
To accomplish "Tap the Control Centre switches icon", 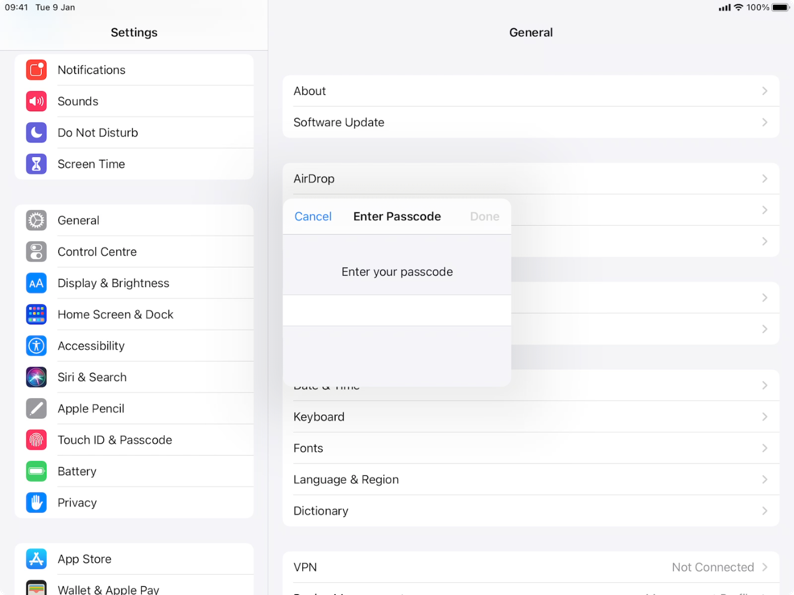I will [36, 252].
